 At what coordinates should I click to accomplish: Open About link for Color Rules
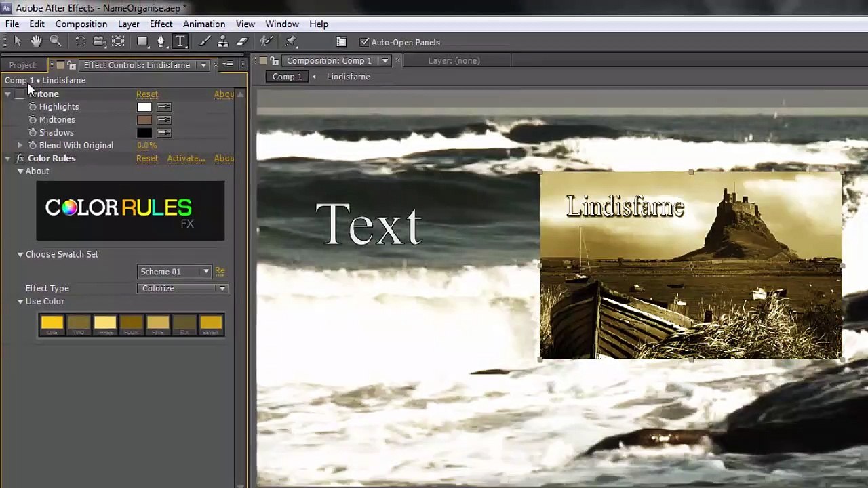(x=224, y=159)
